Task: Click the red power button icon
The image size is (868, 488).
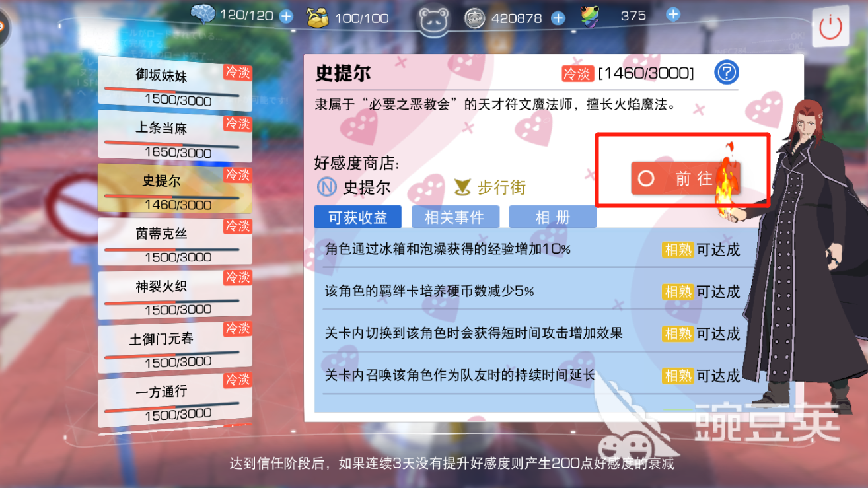Action: tap(830, 27)
